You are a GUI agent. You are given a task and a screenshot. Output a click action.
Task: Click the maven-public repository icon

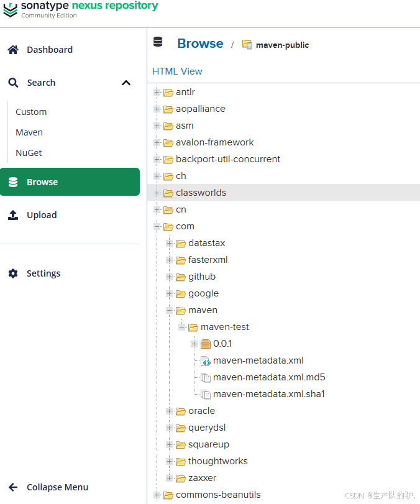[x=247, y=44]
